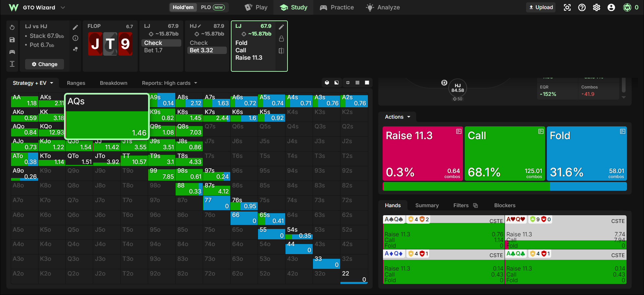Open the info icon in the LJ vs HJ panel

[x=75, y=38]
